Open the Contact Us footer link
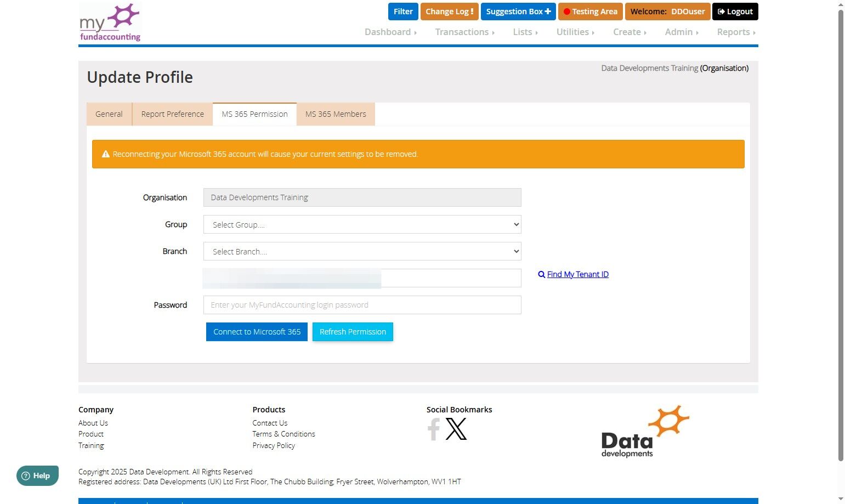The image size is (845, 504). click(270, 423)
